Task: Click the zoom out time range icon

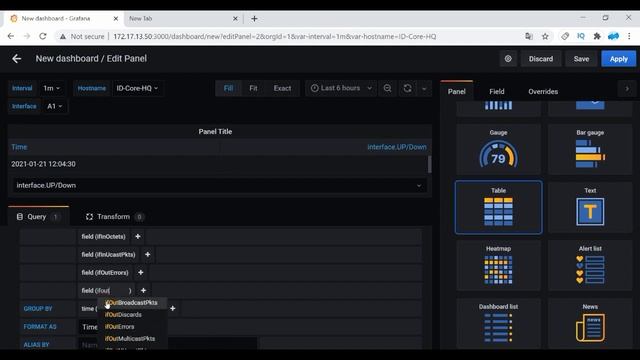Action: coord(387,88)
